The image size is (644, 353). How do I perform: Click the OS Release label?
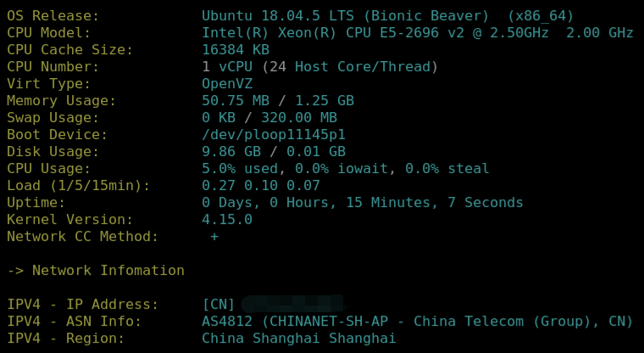pyautogui.click(x=53, y=15)
